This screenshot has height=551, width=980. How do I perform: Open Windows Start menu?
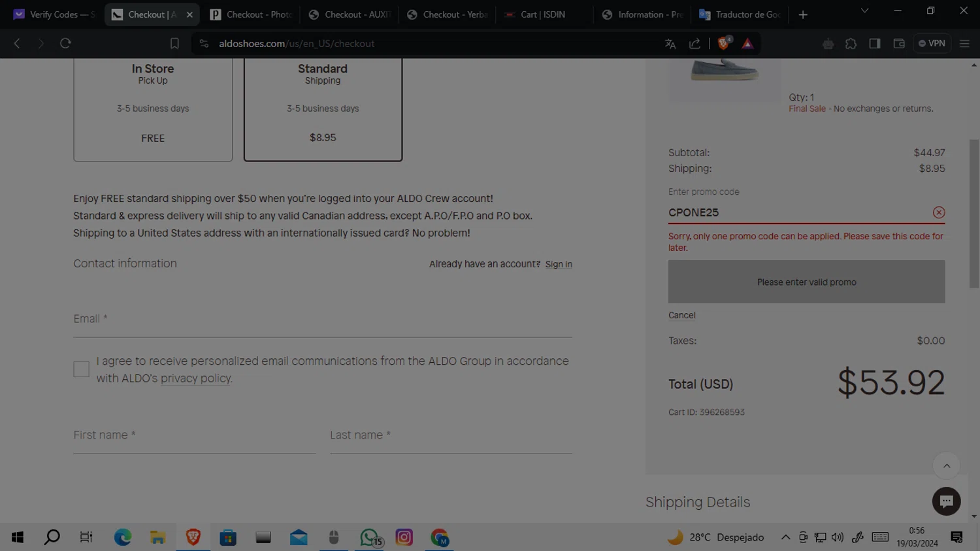[x=18, y=537]
